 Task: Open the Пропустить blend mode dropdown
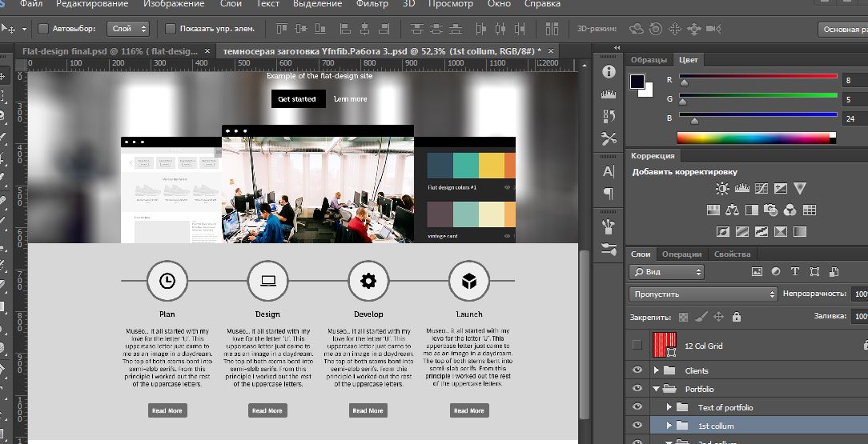pos(703,294)
